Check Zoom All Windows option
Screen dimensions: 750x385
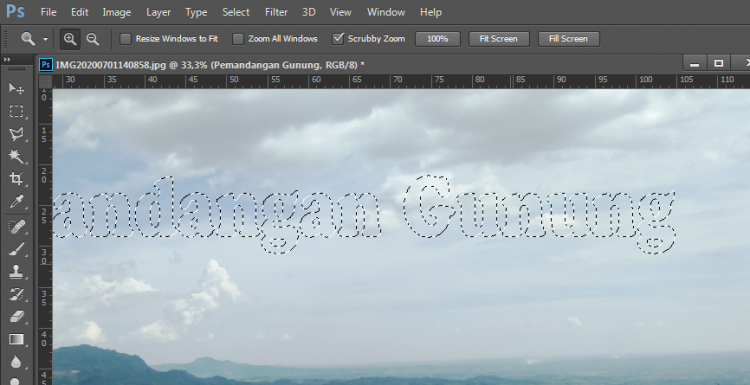(238, 39)
